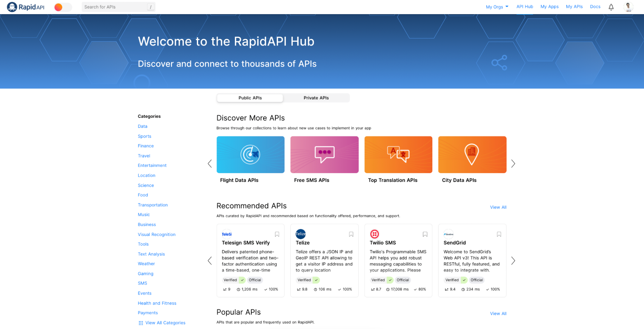
Task: Click '17,008 ms' latency on Twilio card
Action: coord(397,290)
